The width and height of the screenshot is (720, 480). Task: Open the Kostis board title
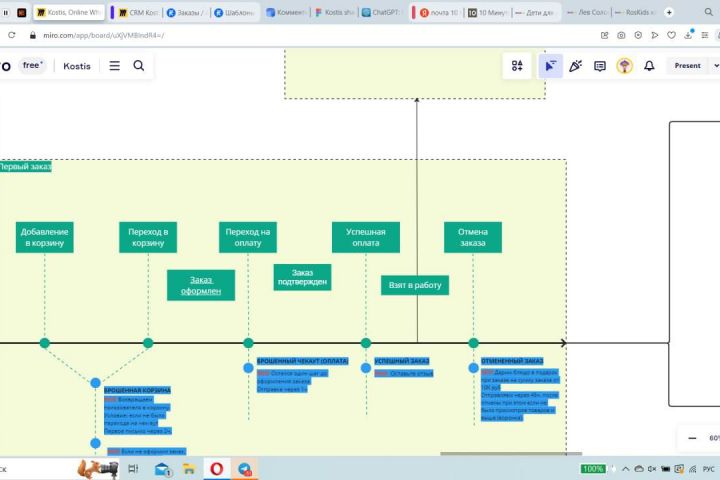click(77, 66)
